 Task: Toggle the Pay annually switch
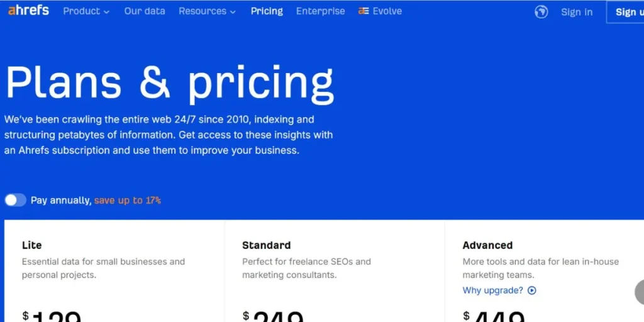click(x=16, y=200)
